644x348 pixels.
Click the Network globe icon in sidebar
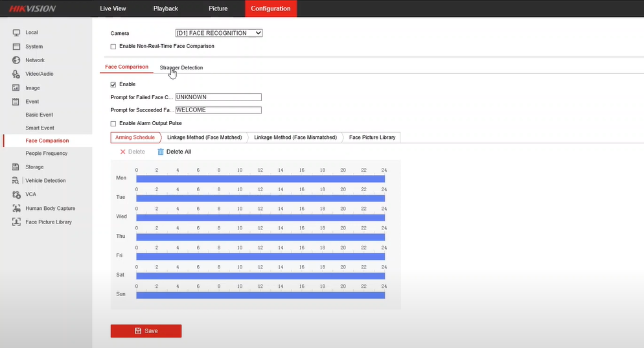pyautogui.click(x=16, y=60)
